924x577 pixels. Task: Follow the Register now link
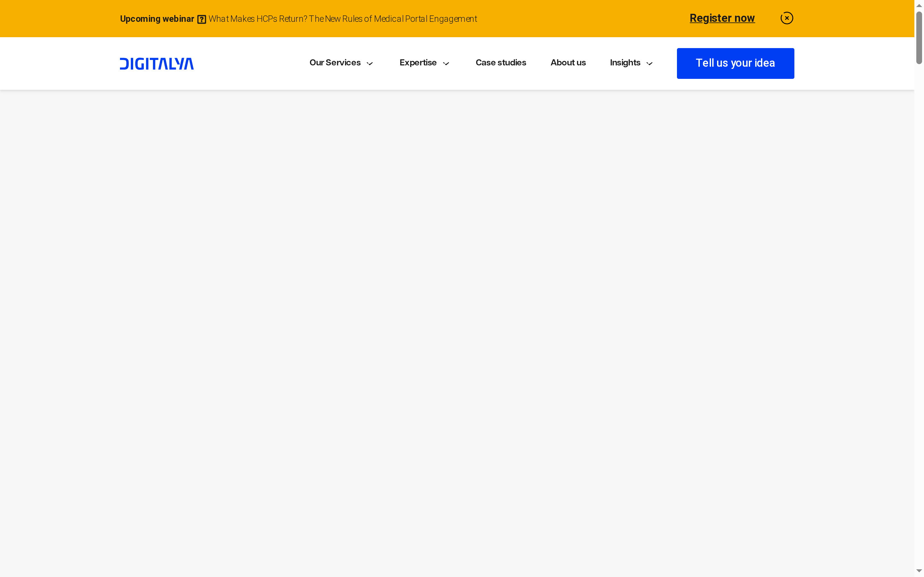[x=722, y=18]
